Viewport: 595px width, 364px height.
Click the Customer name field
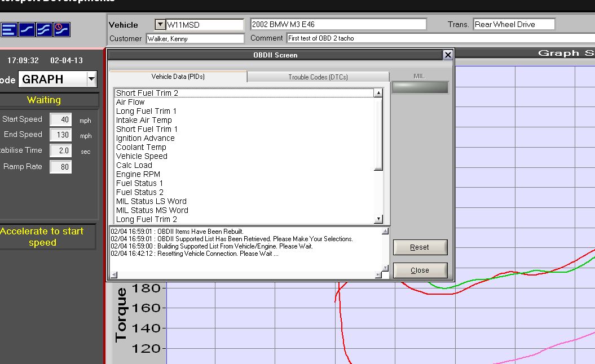coord(195,39)
